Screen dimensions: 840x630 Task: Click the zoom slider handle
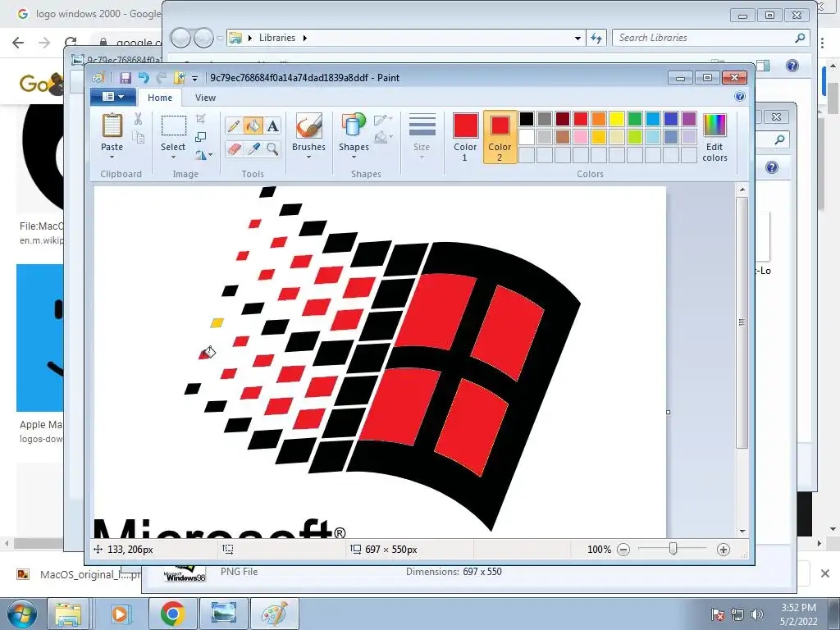[x=673, y=549]
